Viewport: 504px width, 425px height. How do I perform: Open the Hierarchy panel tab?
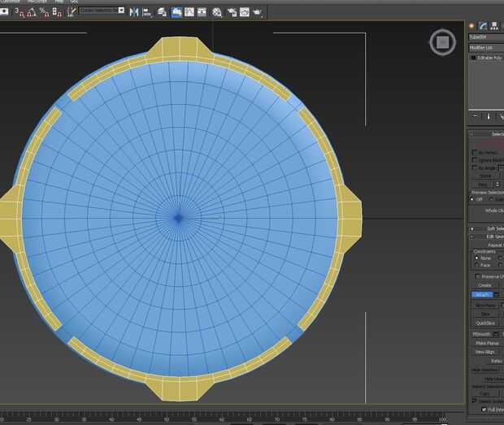click(x=495, y=26)
